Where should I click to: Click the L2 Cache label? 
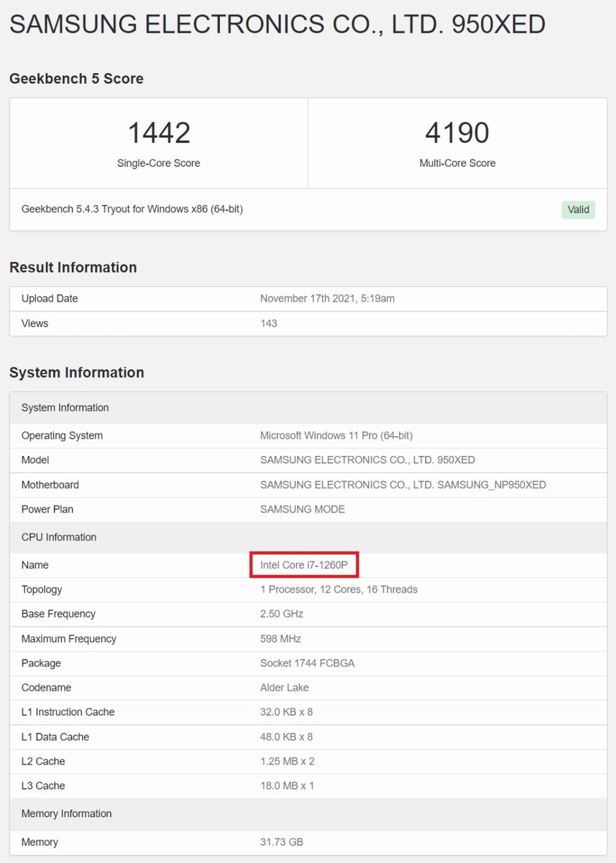click(x=43, y=762)
